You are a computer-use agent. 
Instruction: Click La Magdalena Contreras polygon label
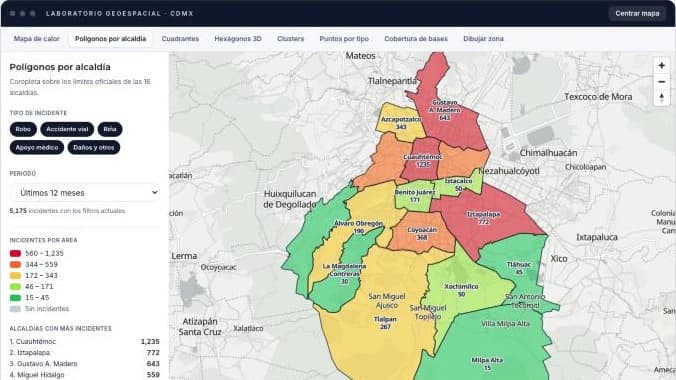coord(344,274)
